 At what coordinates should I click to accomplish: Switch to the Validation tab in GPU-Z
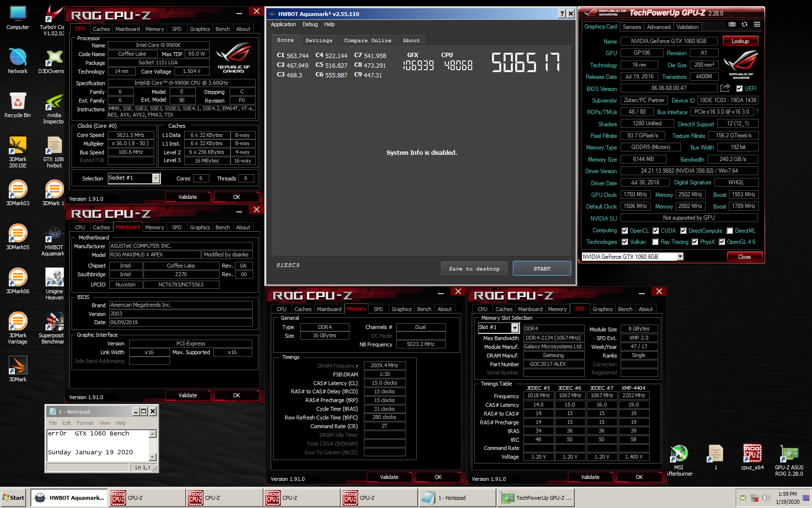[x=687, y=27]
